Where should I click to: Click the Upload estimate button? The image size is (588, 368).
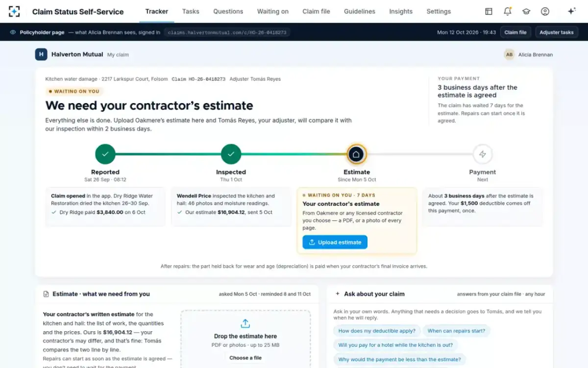coord(335,242)
